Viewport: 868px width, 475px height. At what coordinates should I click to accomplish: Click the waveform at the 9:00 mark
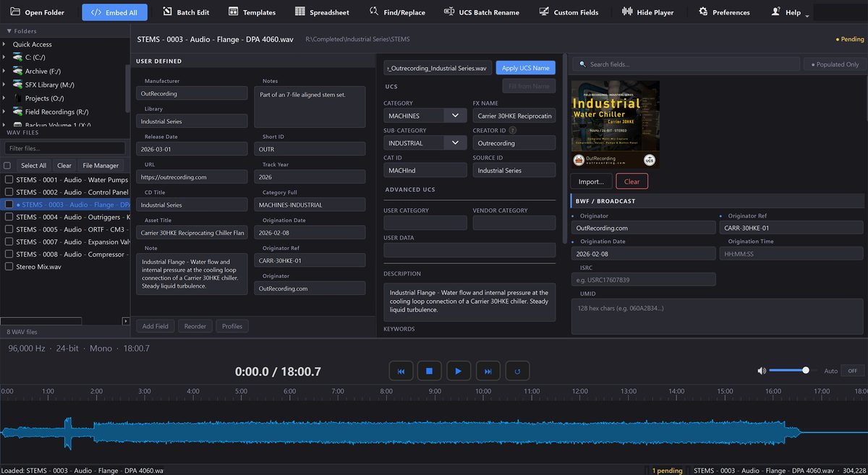[435, 432]
